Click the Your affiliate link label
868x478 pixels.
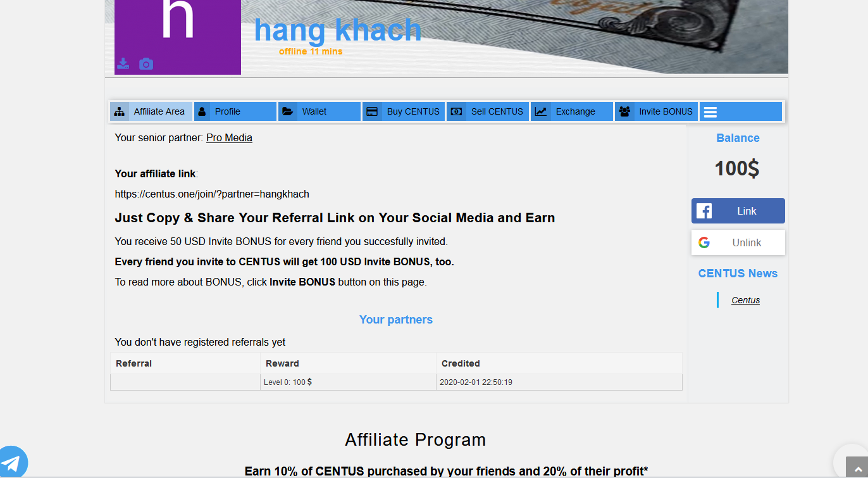(x=156, y=173)
